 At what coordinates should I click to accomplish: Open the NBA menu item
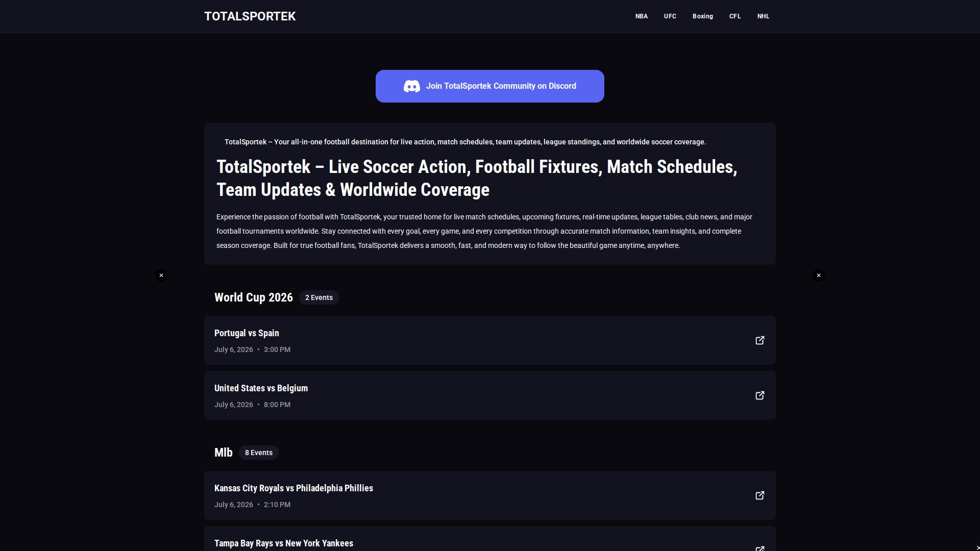(x=642, y=16)
